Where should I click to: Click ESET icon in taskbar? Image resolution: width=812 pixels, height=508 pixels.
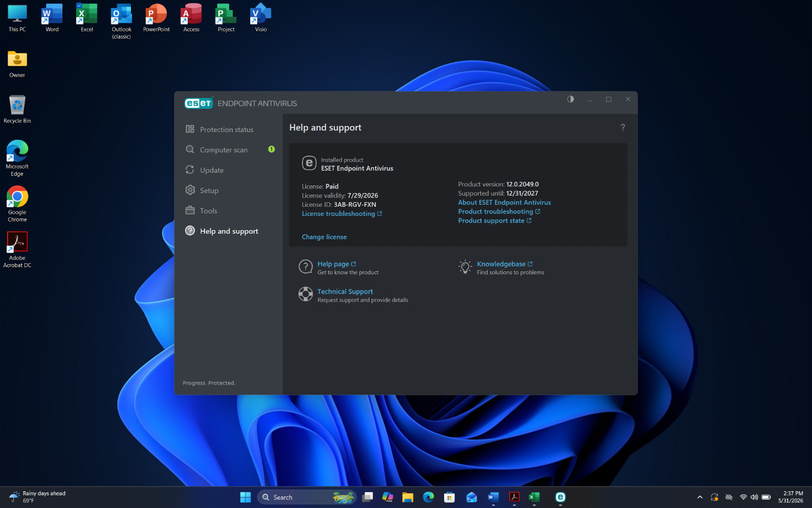coord(560,497)
